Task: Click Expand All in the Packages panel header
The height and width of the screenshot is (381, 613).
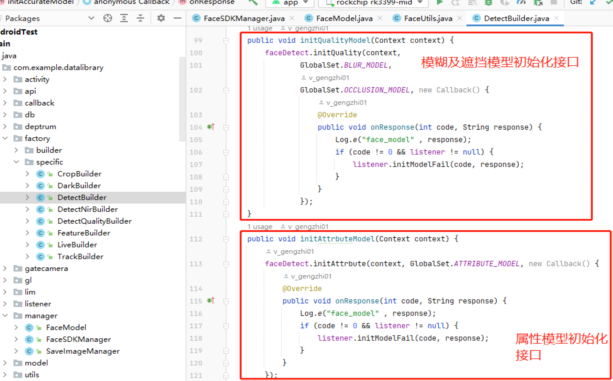Action: tap(124, 18)
